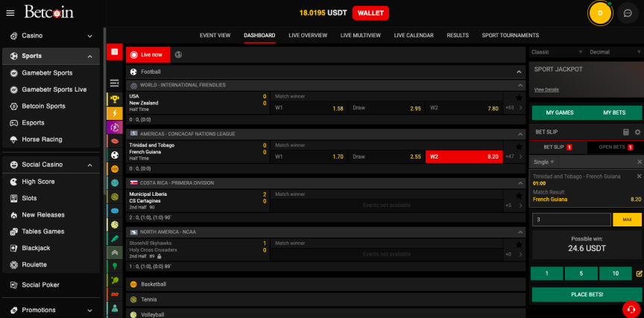Click View Details under Sport Jackpot

click(546, 89)
